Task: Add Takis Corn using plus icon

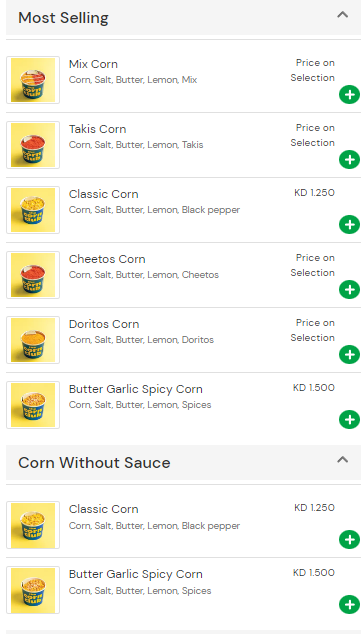Action: [x=349, y=160]
